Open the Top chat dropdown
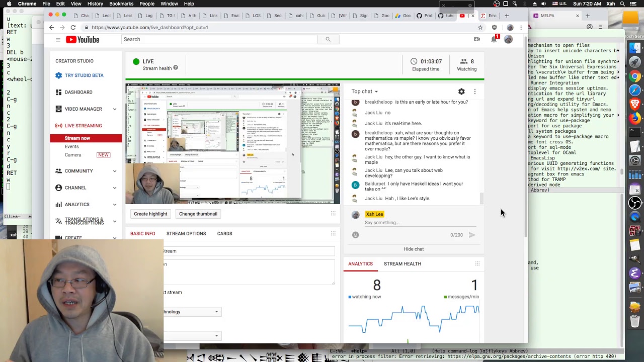The height and width of the screenshot is (362, 644). [365, 92]
